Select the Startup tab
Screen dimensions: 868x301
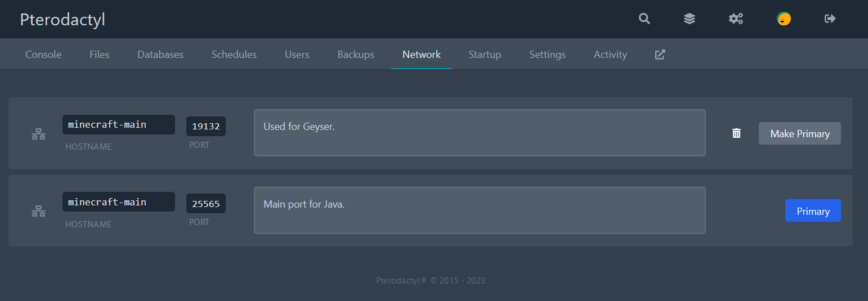(485, 55)
